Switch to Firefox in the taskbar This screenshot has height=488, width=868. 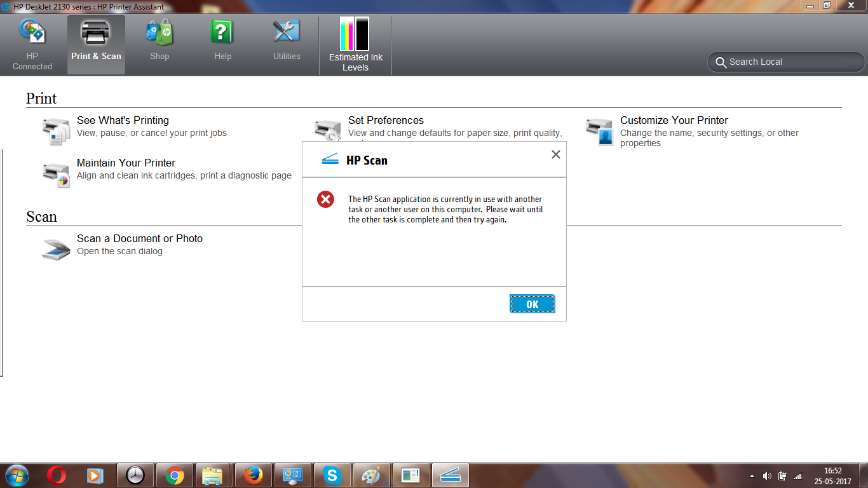click(254, 475)
